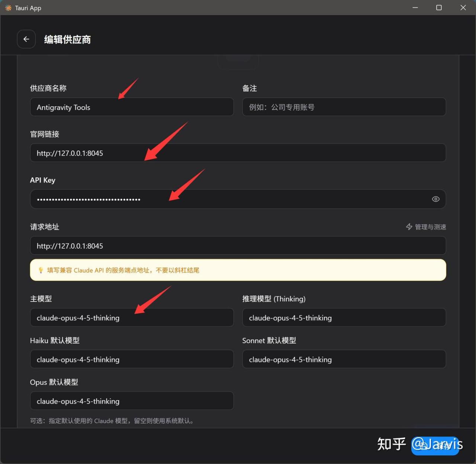This screenshot has height=464, width=476.
Task: Click the Sonnet 默认模型 field
Action: 344,360
